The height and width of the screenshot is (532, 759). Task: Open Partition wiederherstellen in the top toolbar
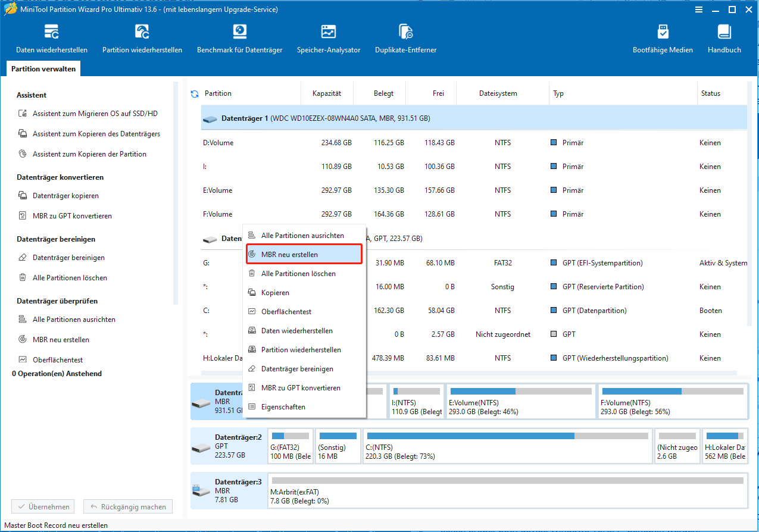(142, 39)
